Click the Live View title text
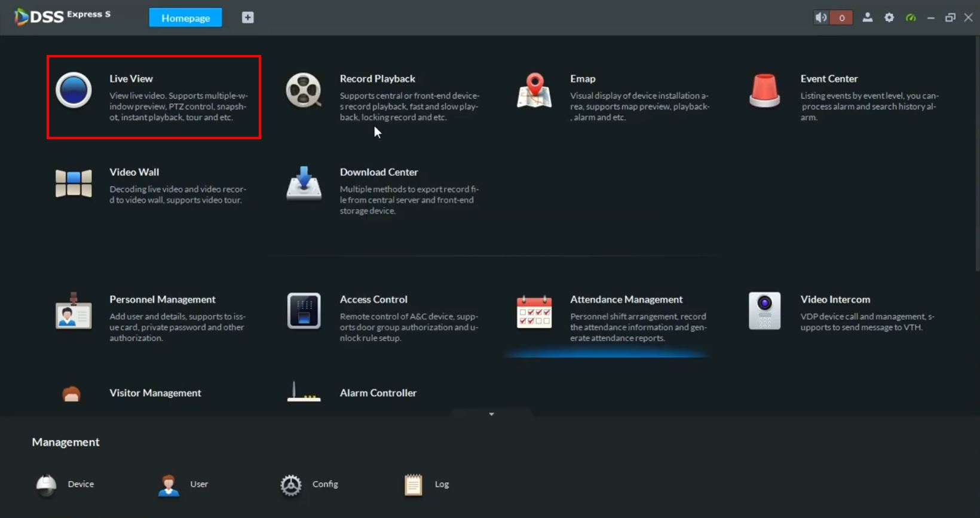Screen dimensions: 980x518 [x=131, y=78]
